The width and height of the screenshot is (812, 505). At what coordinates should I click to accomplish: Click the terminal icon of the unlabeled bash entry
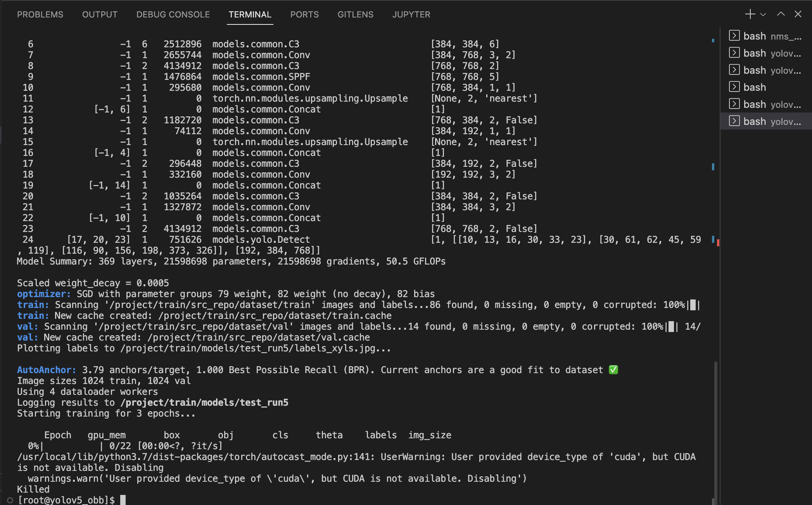(x=734, y=87)
